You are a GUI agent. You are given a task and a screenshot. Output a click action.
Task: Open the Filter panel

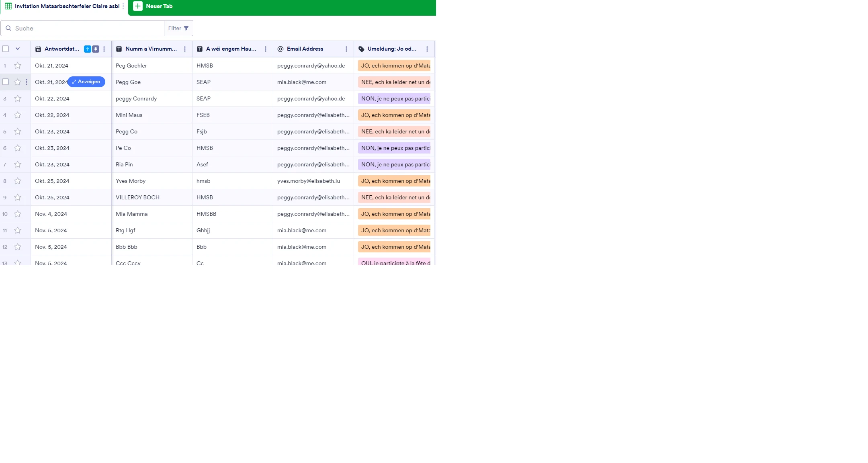tap(178, 28)
